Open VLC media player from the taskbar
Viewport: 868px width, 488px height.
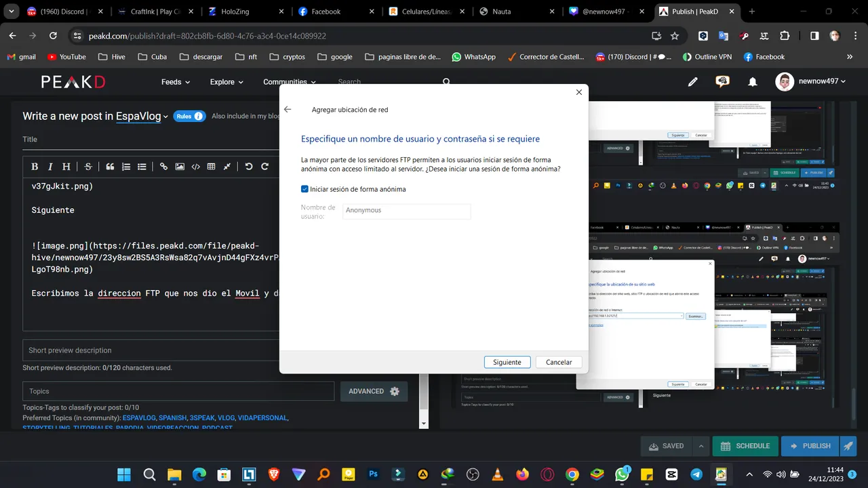pyautogui.click(x=497, y=474)
